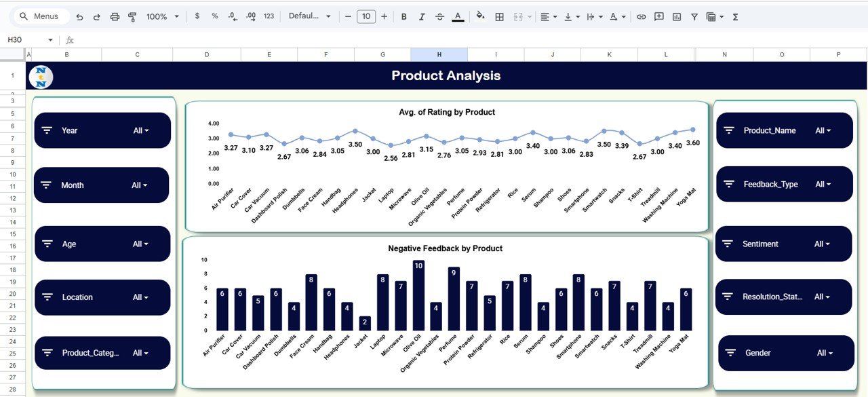Screen dimensions: 868x397
Task: Expand the Sentiment slicer All dropdown
Action: pos(823,244)
